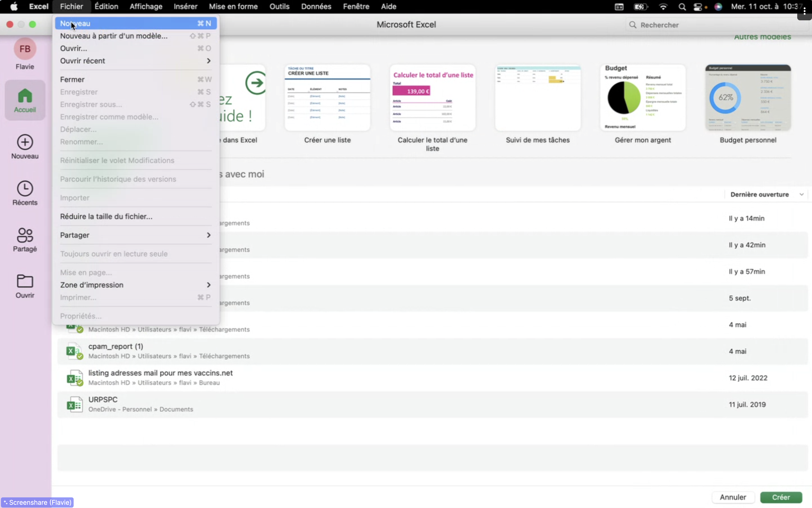Expand the Zone d'impression submenu

pyautogui.click(x=135, y=285)
